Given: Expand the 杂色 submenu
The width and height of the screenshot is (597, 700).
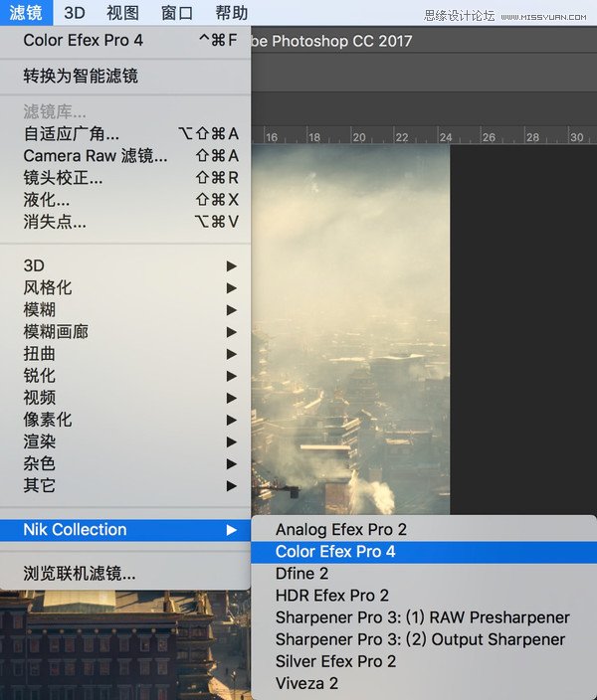Looking at the screenshot, I should (125, 463).
